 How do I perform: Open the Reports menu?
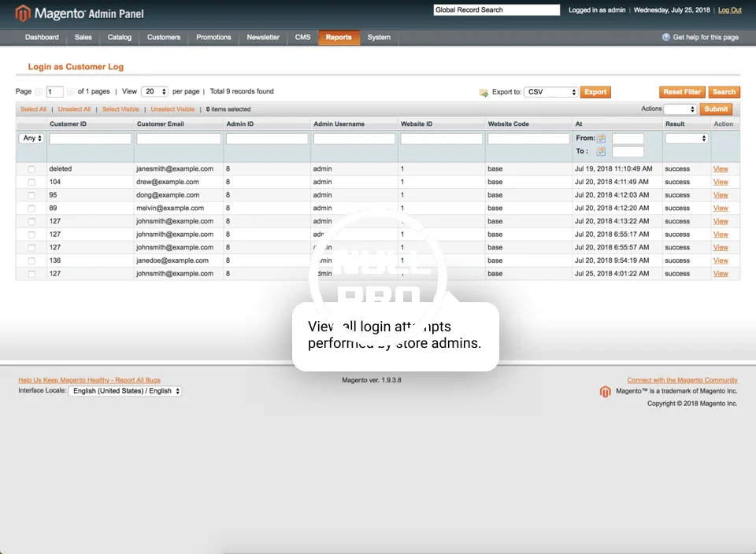(339, 37)
